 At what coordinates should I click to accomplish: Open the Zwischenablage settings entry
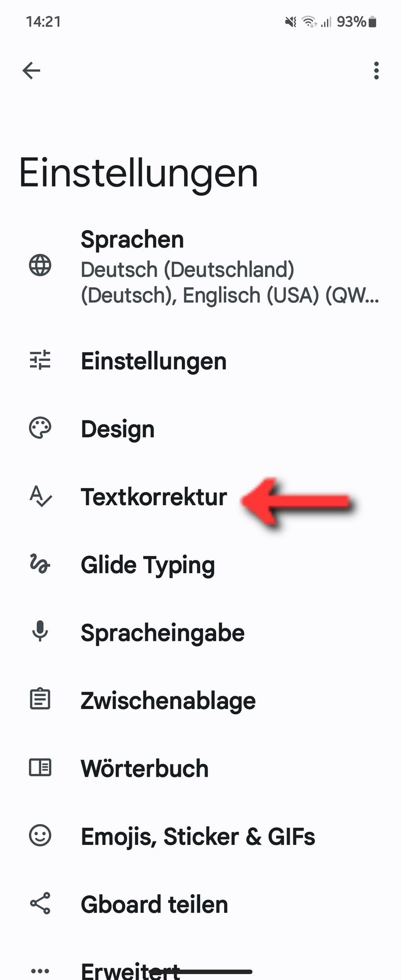pos(200,700)
